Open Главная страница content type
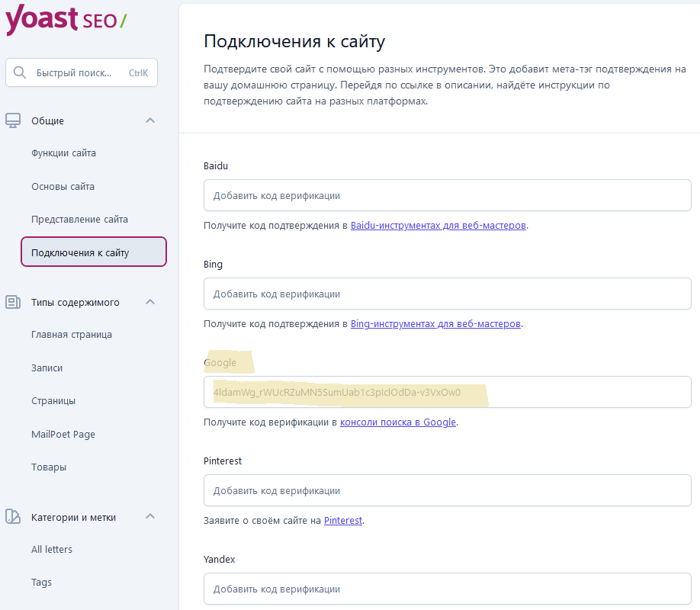The width and height of the screenshot is (700, 610). [x=72, y=335]
